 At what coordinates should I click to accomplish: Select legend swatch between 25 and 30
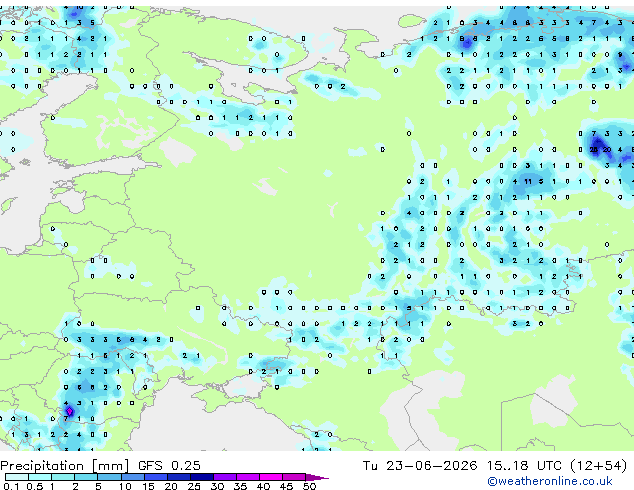[202, 477]
